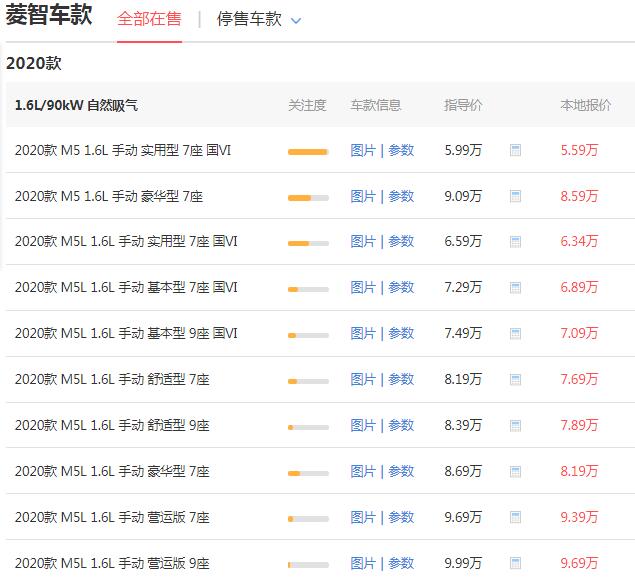The image size is (635, 577).
Task: Open 图片 for M5 实用型 7座 国VI
Action: (x=363, y=150)
